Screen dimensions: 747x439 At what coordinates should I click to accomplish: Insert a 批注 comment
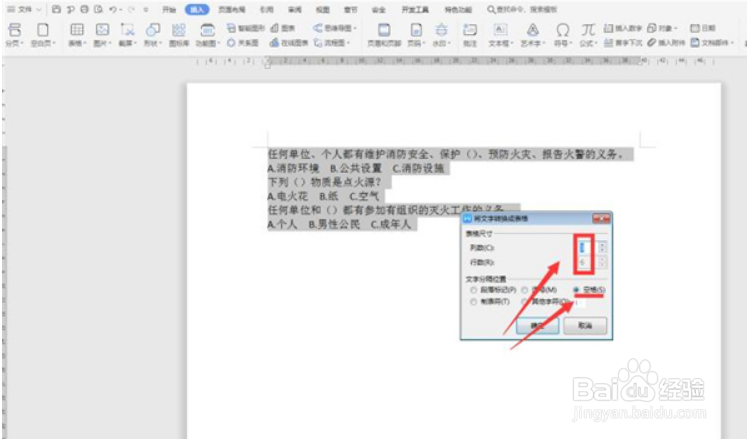click(470, 35)
